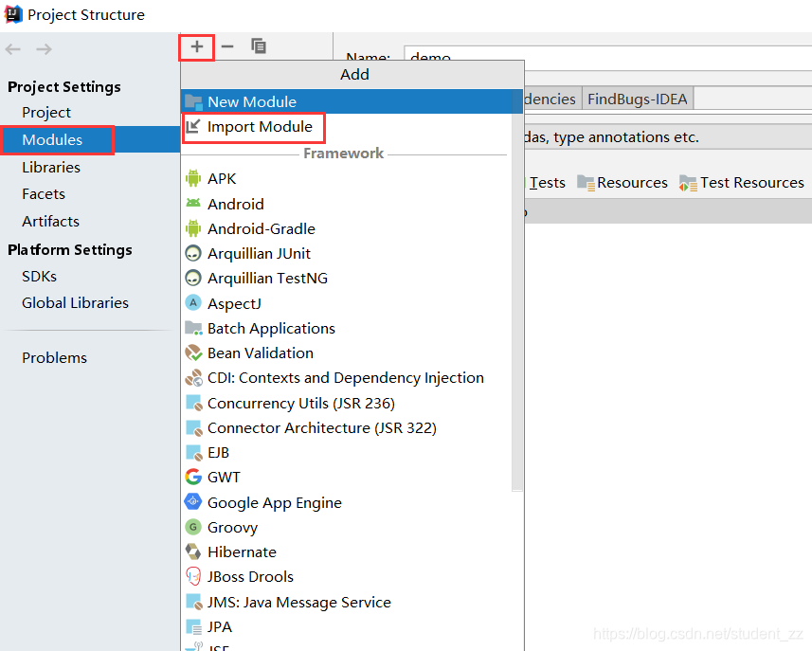The width and height of the screenshot is (812, 651).
Task: Click the JBoss Drools icon
Action: pos(193,576)
